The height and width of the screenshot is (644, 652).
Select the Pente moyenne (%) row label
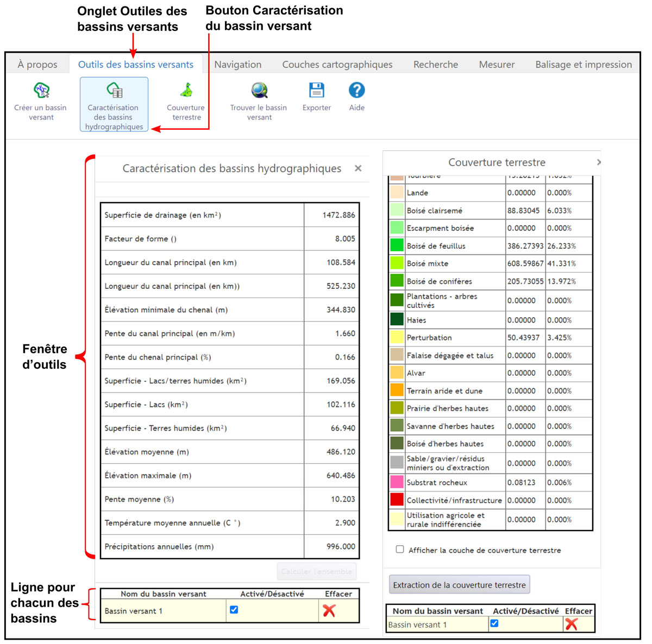pos(139,499)
